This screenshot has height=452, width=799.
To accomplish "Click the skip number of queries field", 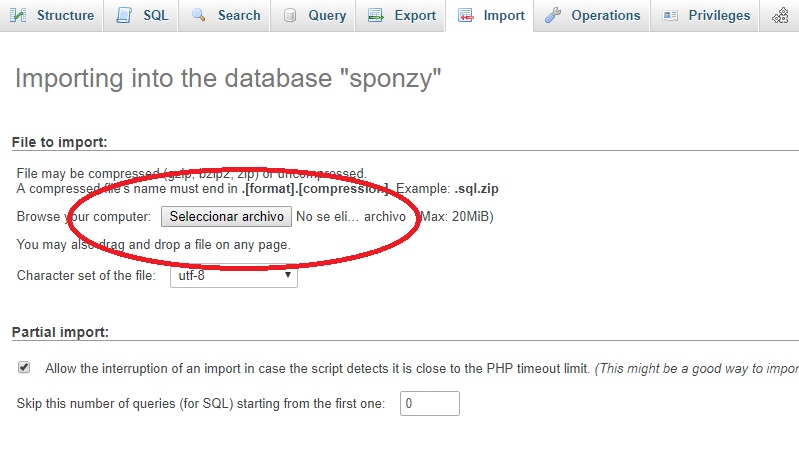I will click(x=429, y=404).
